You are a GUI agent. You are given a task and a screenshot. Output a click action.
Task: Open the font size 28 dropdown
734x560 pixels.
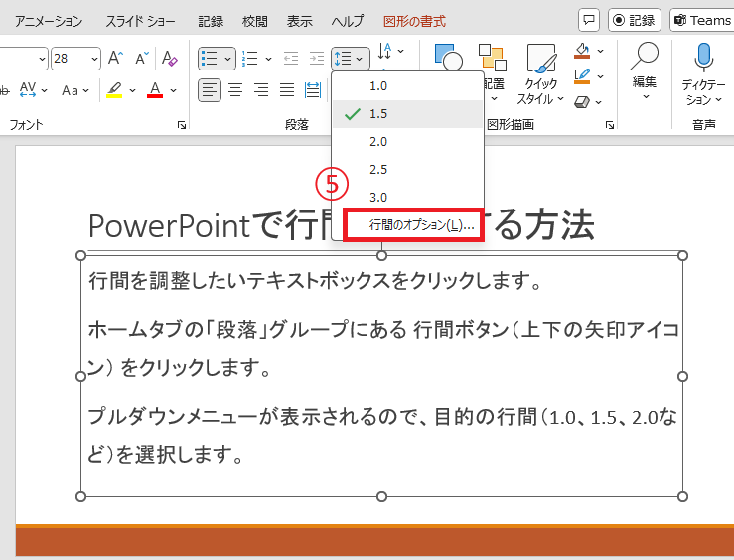point(94,59)
